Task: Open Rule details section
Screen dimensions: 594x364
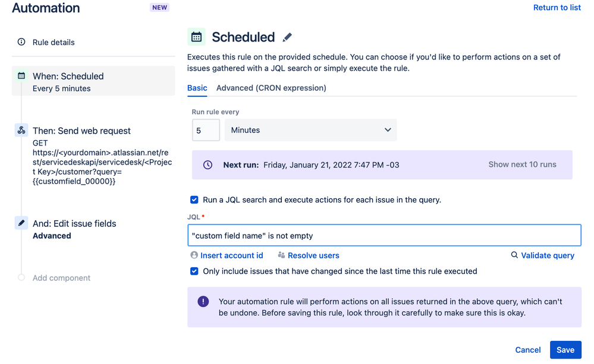Action: click(x=54, y=42)
